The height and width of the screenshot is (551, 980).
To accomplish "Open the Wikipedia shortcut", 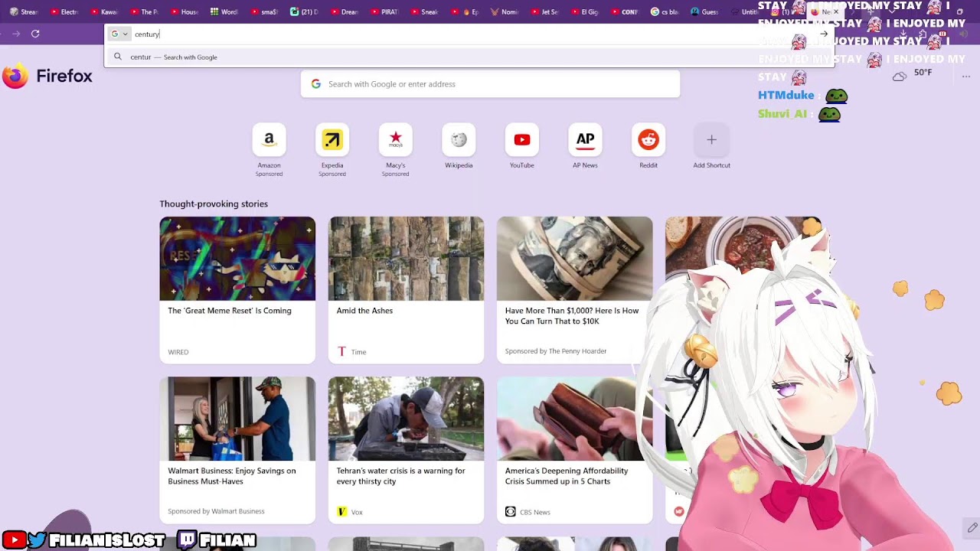I will (x=459, y=140).
